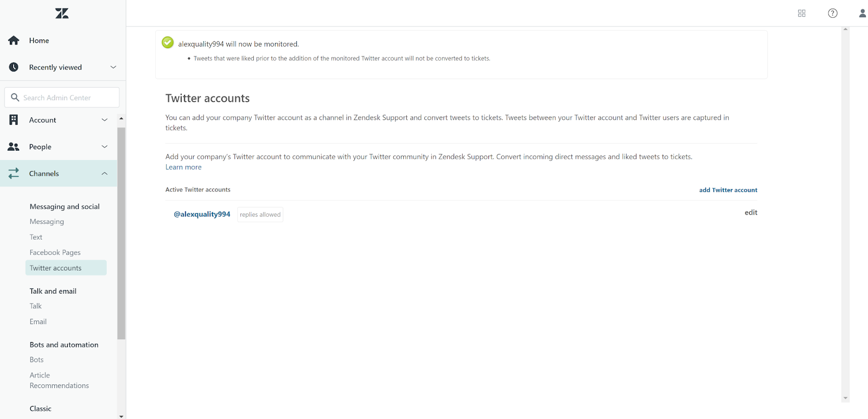Select Twitter accounts sidebar item

[x=56, y=268]
